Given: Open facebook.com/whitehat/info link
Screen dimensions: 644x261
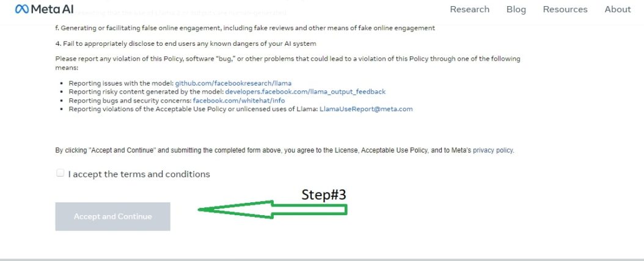Looking at the screenshot, I should [239, 100].
